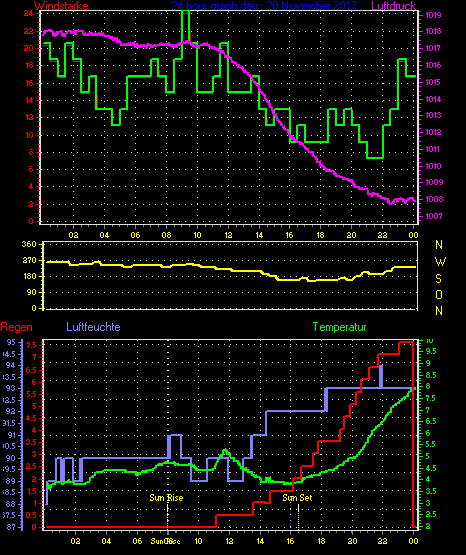The height and width of the screenshot is (555, 466).
Task: Click the 20 hour tick on bottom graph
Action: pos(352,541)
